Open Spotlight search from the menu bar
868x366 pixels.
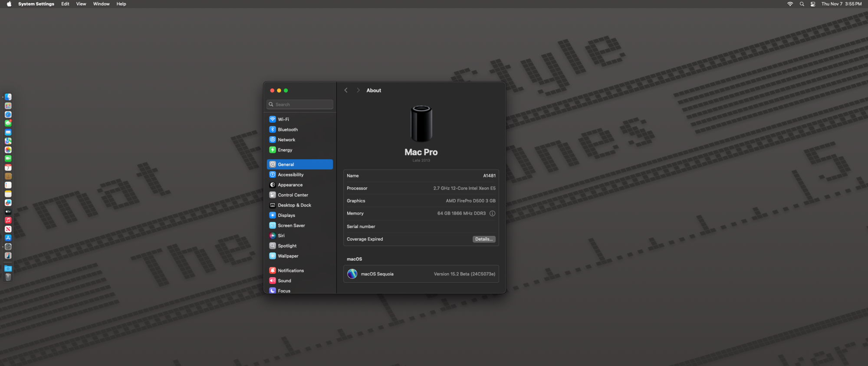click(x=802, y=4)
